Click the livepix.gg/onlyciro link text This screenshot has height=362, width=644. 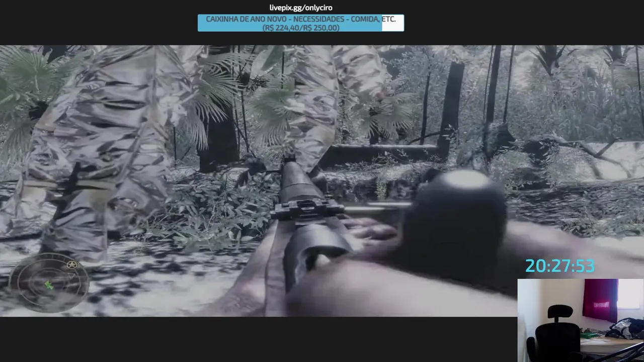301,8
